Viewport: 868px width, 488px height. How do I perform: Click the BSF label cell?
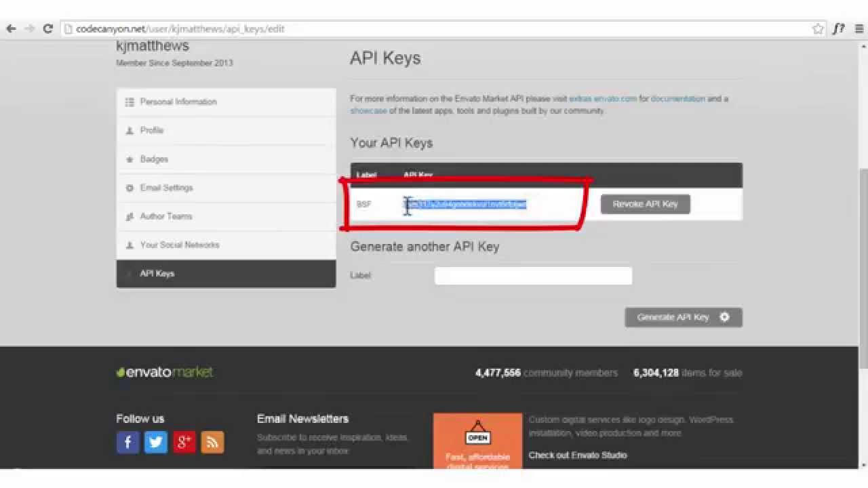click(364, 204)
